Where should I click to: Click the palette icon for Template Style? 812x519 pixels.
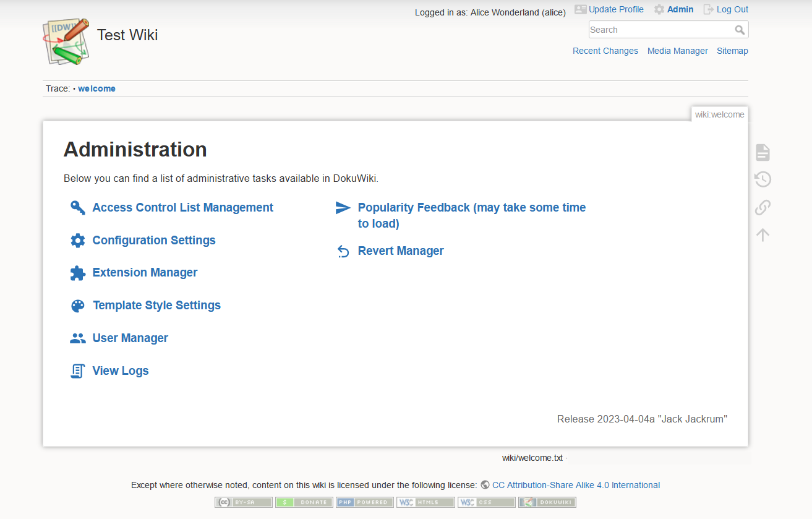pyautogui.click(x=78, y=306)
